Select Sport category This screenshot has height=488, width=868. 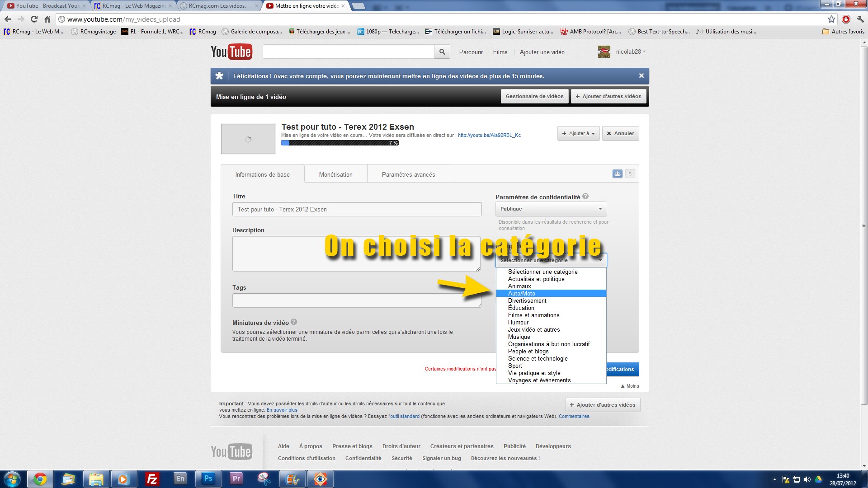click(551, 366)
